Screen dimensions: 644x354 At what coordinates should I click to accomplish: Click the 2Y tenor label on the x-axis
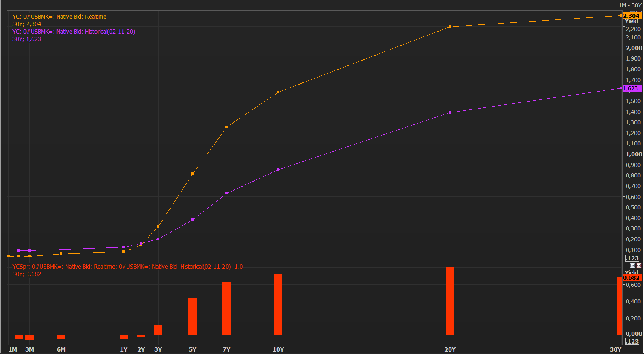click(141, 349)
